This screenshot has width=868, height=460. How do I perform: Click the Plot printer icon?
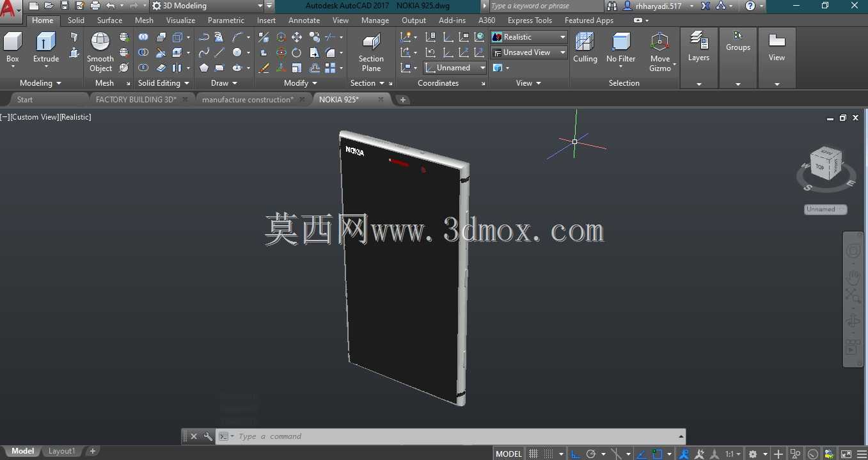click(95, 6)
